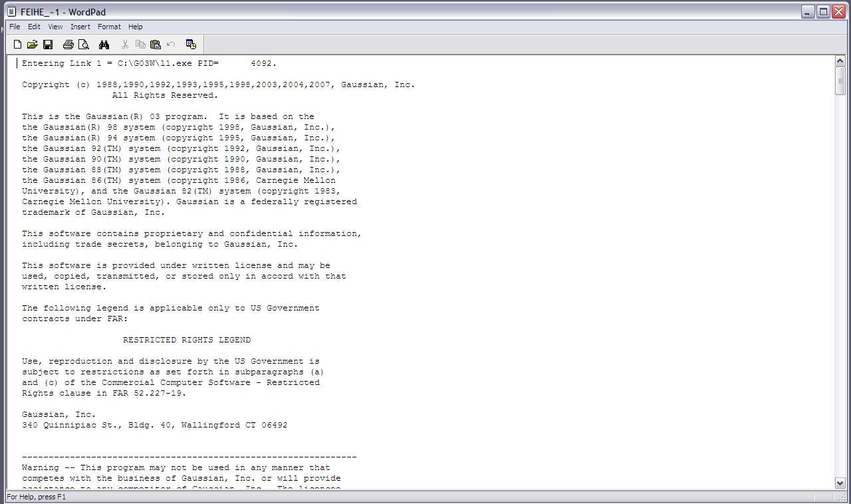This screenshot has width=851, height=504.
Task: Click the line "This software contains proprietary and confidential information,"
Action: (191, 233)
